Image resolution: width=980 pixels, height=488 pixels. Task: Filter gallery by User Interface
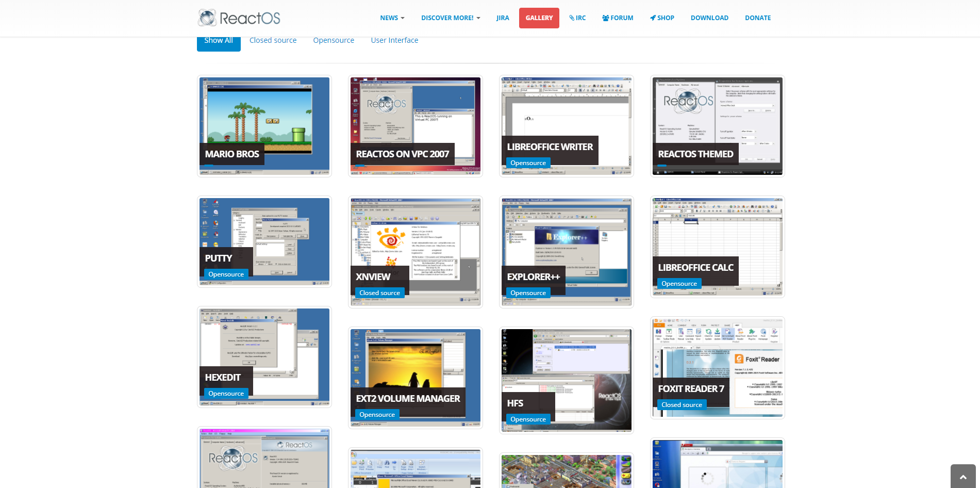(x=394, y=40)
